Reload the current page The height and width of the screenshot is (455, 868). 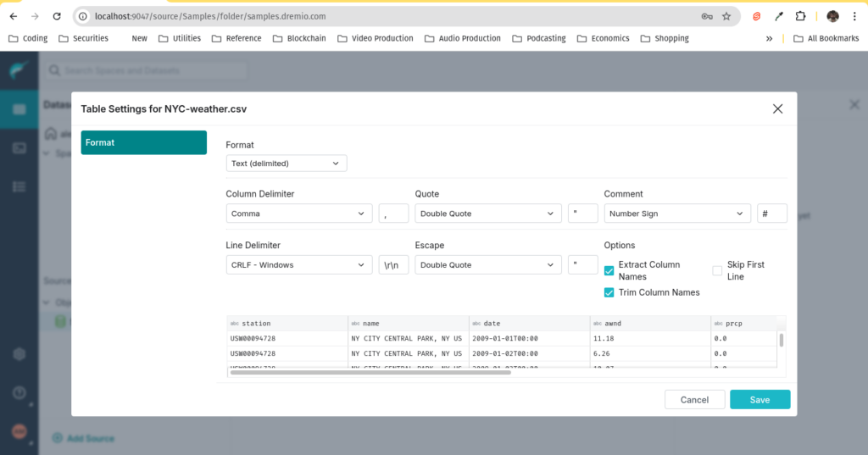click(x=57, y=16)
